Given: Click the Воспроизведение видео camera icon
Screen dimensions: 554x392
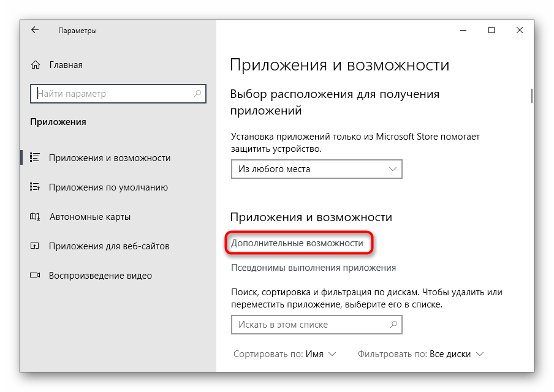Looking at the screenshot, I should pyautogui.click(x=36, y=276).
